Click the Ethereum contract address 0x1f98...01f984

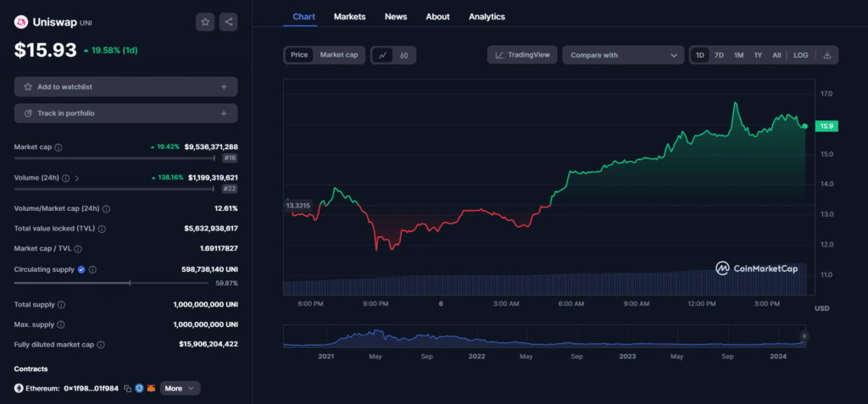90,389
